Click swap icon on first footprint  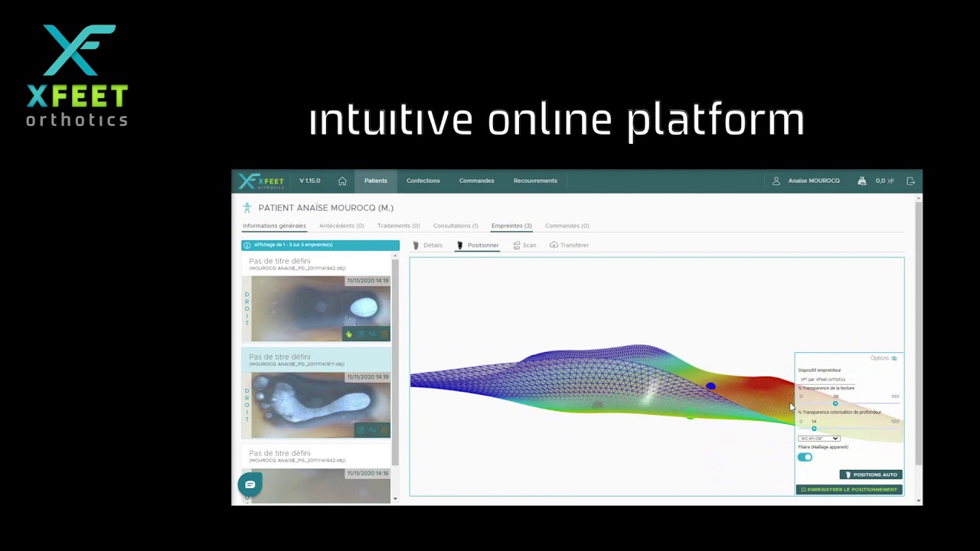coord(373,334)
